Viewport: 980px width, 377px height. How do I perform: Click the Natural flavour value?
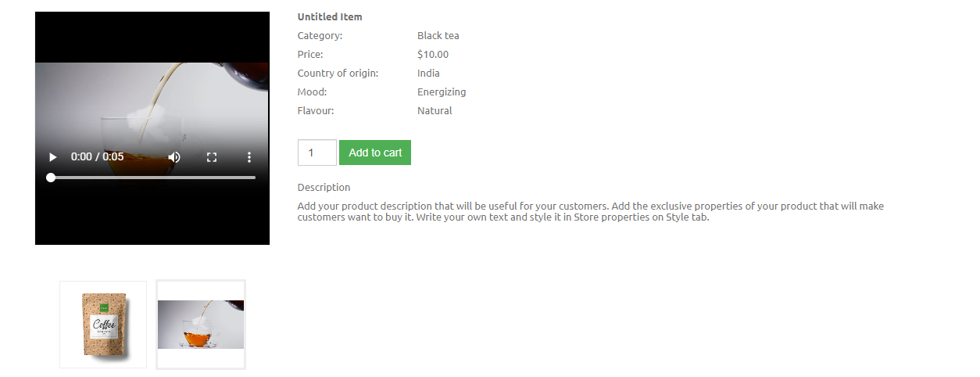435,111
